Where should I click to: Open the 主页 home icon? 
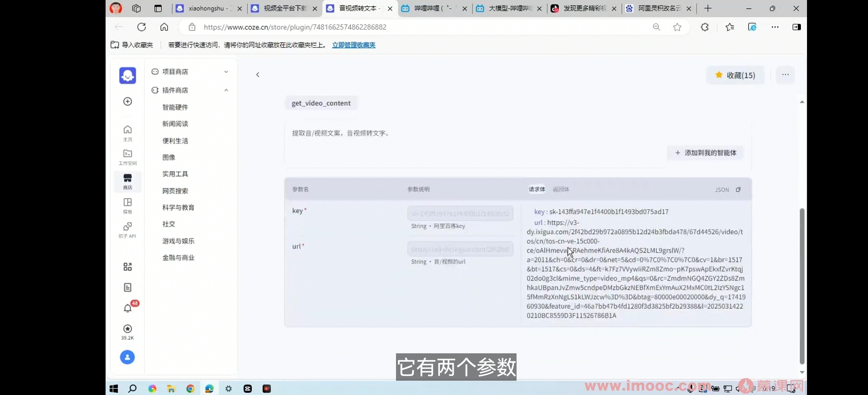tap(127, 133)
